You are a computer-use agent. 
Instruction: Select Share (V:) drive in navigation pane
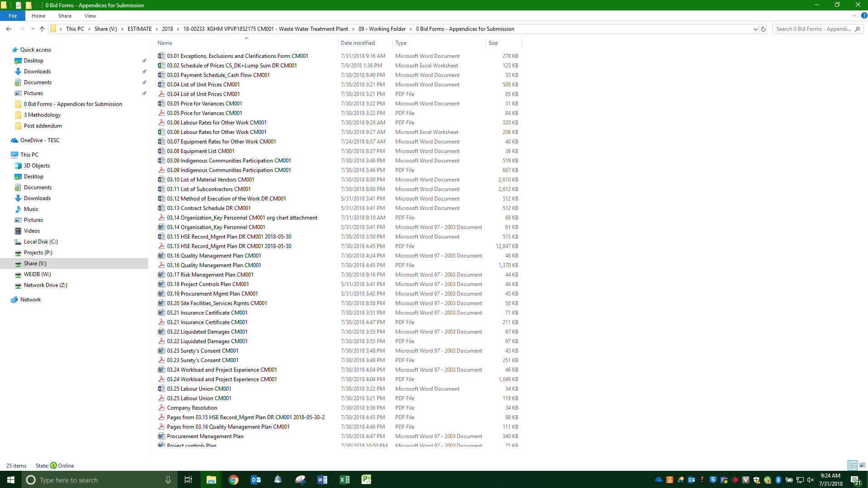tap(35, 263)
